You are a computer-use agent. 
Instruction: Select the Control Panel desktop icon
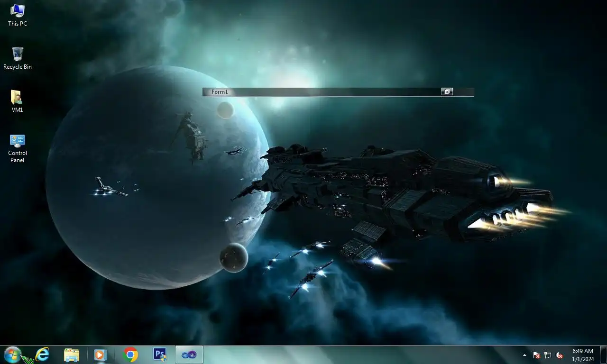coord(18,148)
